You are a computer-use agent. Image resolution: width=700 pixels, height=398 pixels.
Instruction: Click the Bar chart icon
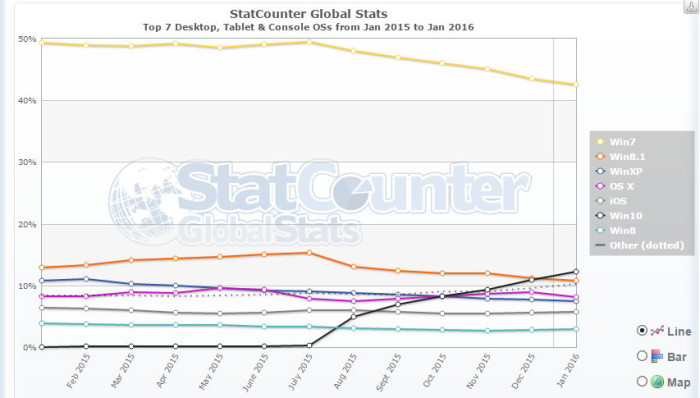657,356
